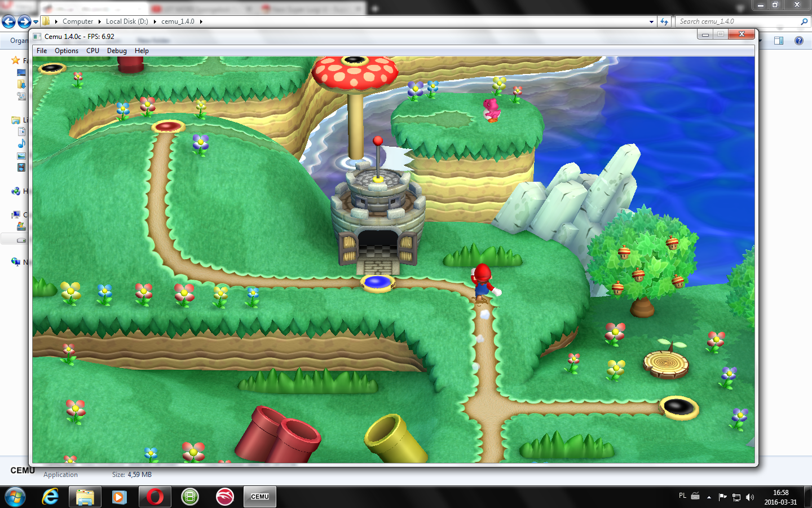Expand the arrow before Computer in address bar
Image resolution: width=812 pixels, height=508 pixels.
56,21
